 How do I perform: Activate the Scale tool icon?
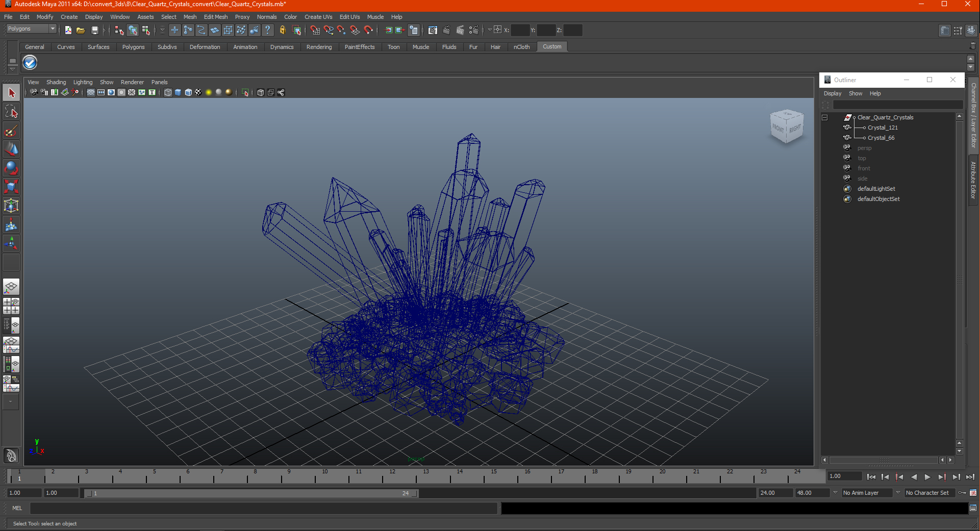point(11,187)
